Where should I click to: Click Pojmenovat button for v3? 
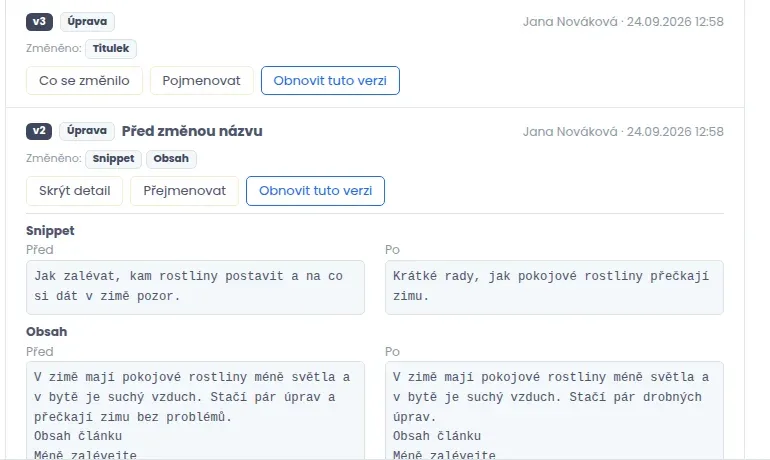click(201, 81)
